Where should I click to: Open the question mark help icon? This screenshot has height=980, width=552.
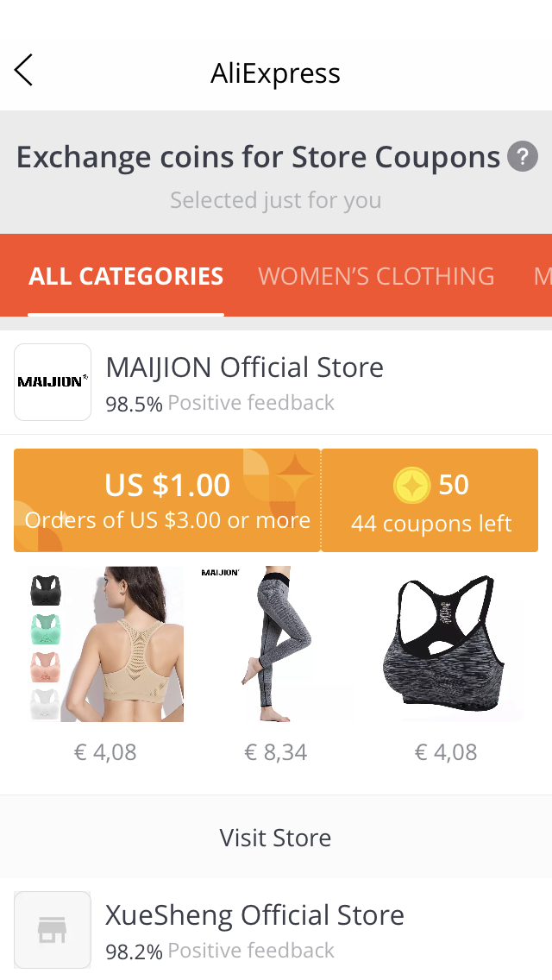point(522,156)
